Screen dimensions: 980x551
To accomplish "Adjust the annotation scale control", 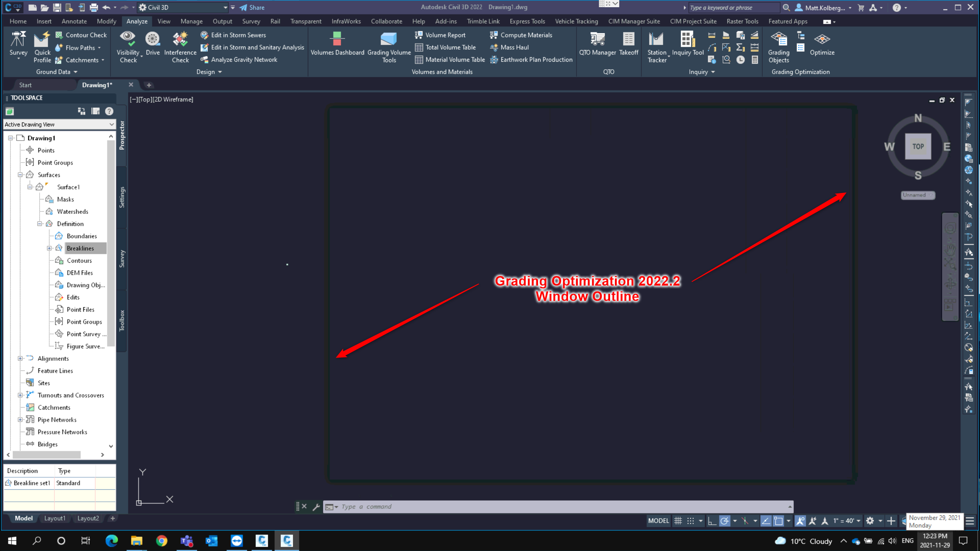I will coord(845,521).
